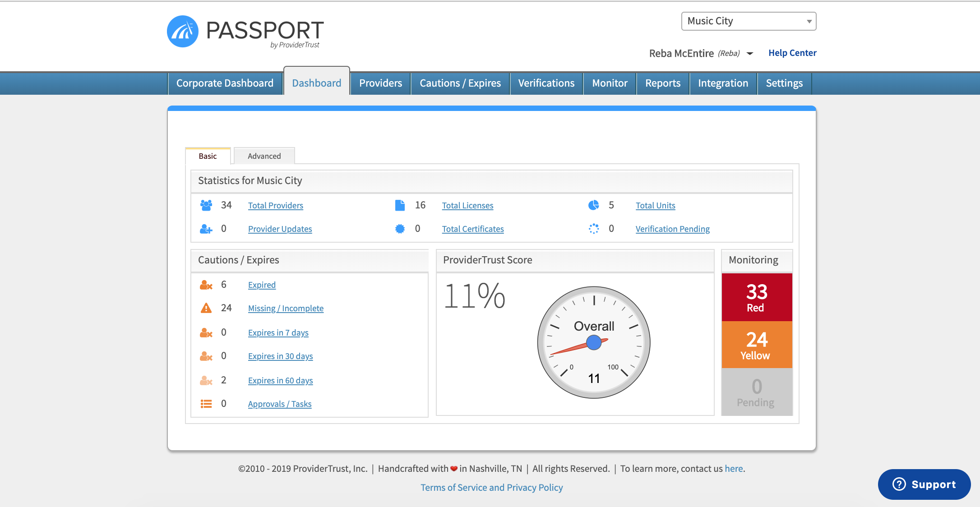
Task: Click the 'here' contact link in footer
Action: click(x=734, y=469)
